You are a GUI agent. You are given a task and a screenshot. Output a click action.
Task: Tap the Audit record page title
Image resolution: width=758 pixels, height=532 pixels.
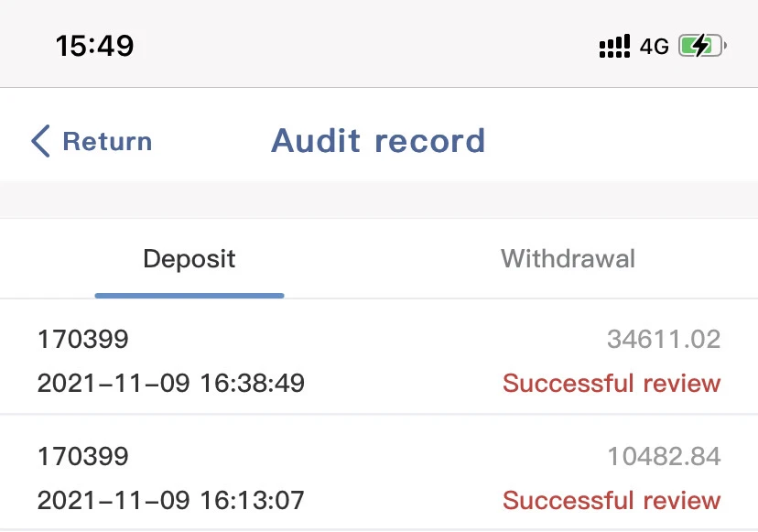click(378, 141)
